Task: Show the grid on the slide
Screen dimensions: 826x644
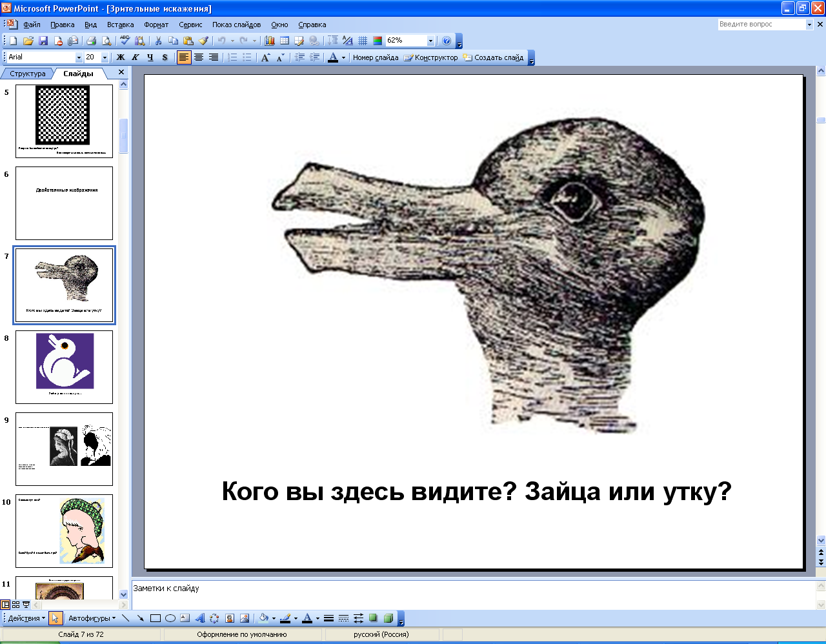Action: pyautogui.click(x=363, y=41)
